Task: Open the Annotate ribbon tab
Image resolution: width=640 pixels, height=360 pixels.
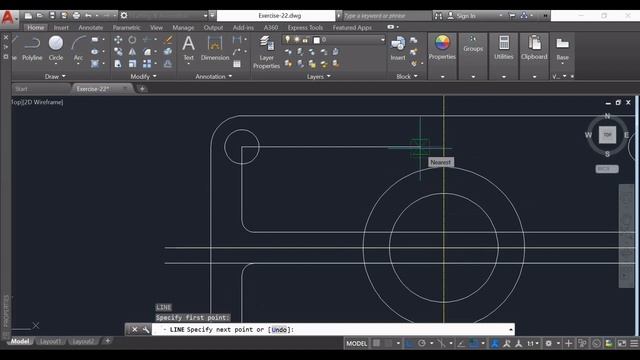Action: [x=91, y=27]
